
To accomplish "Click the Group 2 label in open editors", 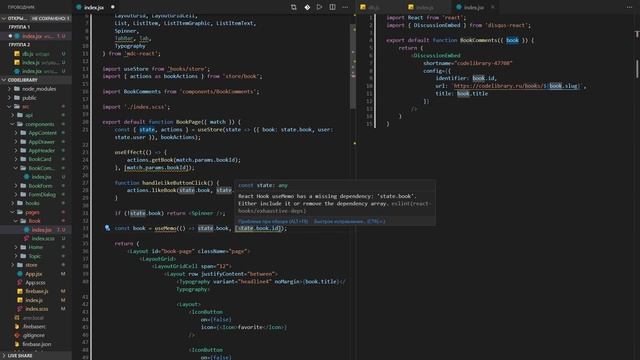I will point(19,44).
